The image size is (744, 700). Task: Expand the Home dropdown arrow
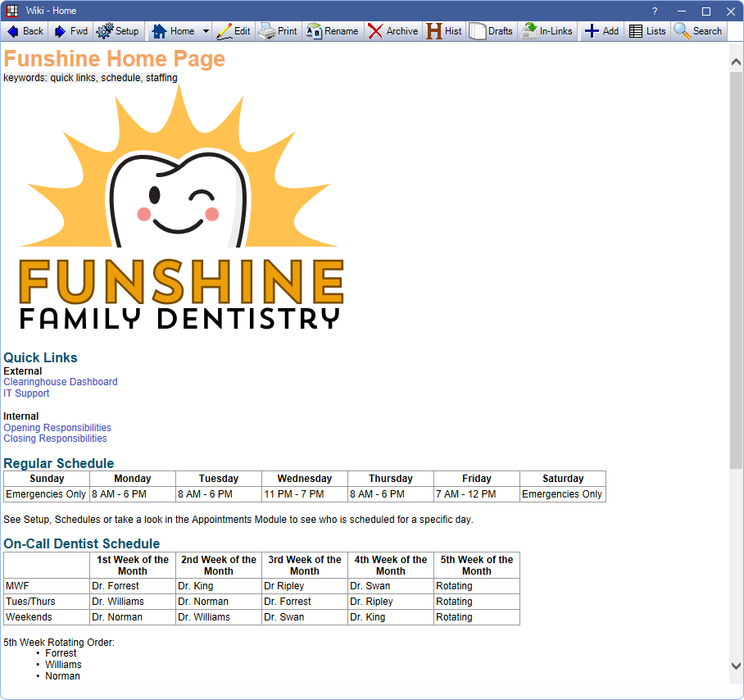tap(206, 31)
